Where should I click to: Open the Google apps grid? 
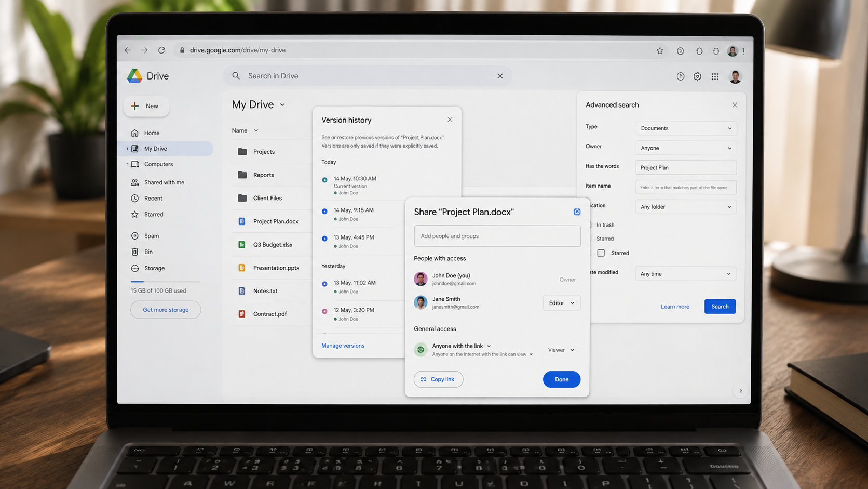(x=715, y=76)
